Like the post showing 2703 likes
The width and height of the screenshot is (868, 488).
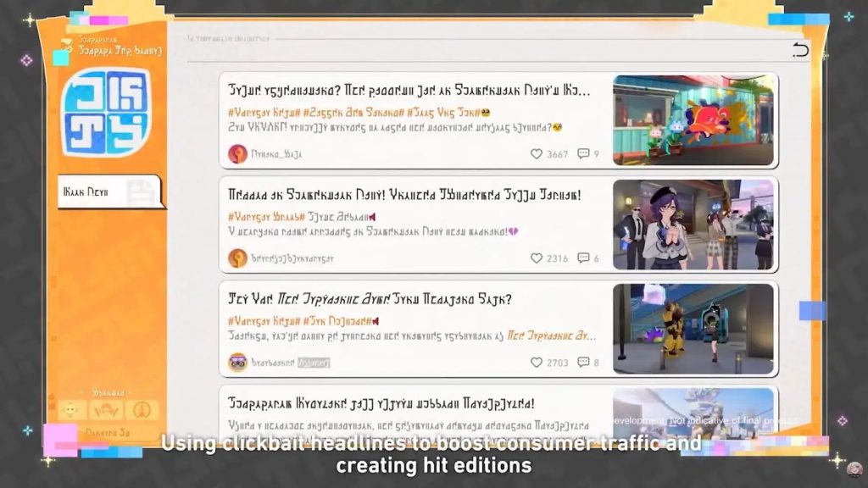click(x=537, y=363)
